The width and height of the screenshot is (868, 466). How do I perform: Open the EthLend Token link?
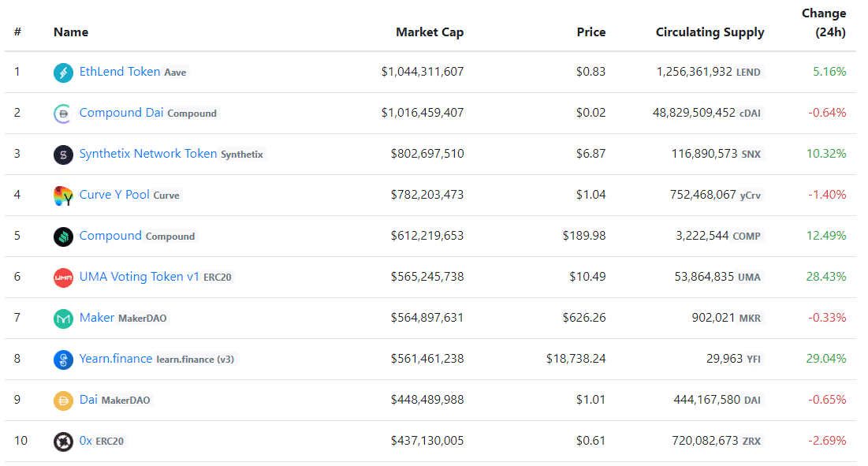120,72
